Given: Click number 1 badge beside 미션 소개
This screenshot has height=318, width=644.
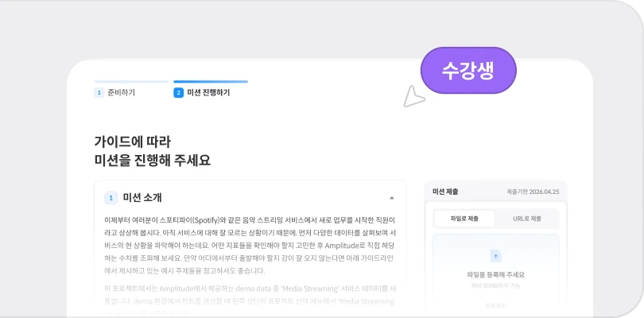Looking at the screenshot, I should pyautogui.click(x=111, y=198).
